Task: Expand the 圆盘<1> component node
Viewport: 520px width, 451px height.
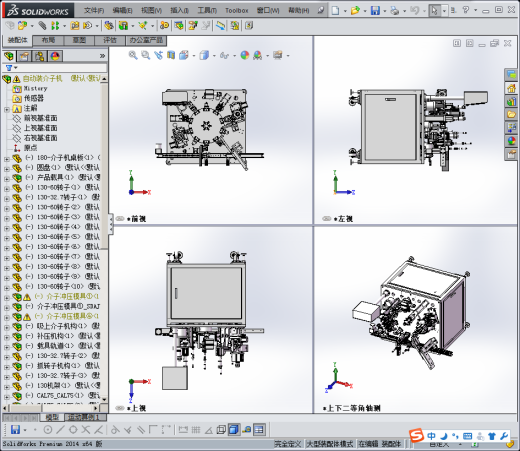Action: [x=7, y=169]
